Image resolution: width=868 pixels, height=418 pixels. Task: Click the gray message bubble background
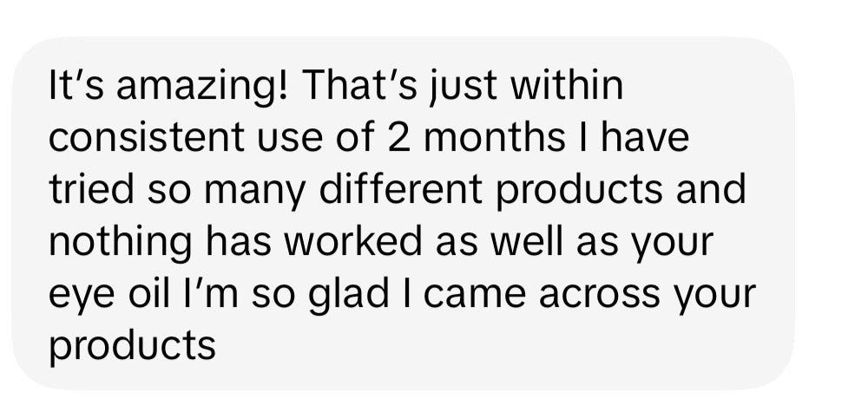click(403, 213)
